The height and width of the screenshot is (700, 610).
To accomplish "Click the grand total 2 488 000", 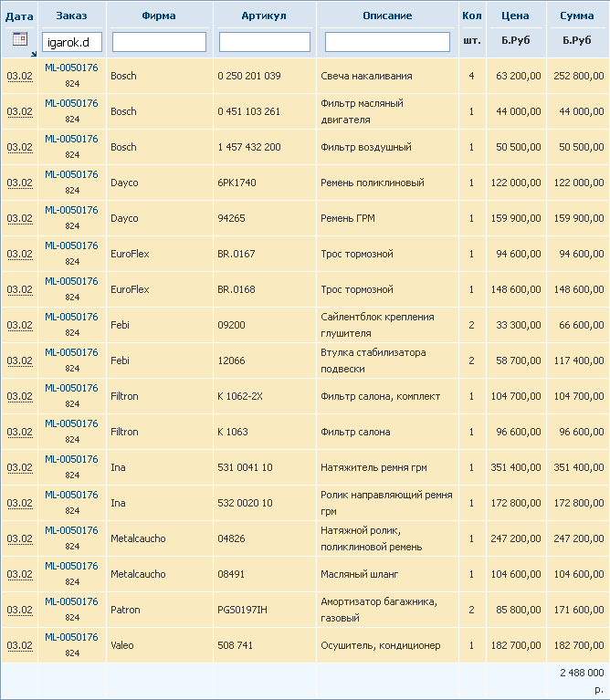I will 582,673.
